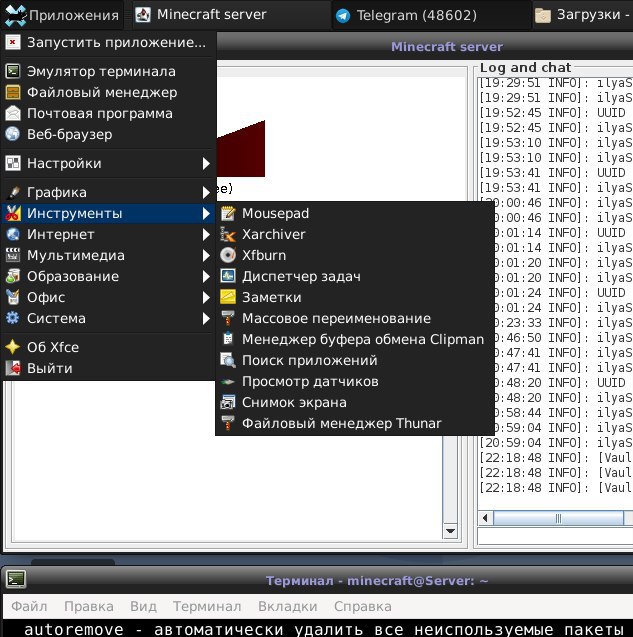Click the Minecraft server window title

(x=447, y=47)
